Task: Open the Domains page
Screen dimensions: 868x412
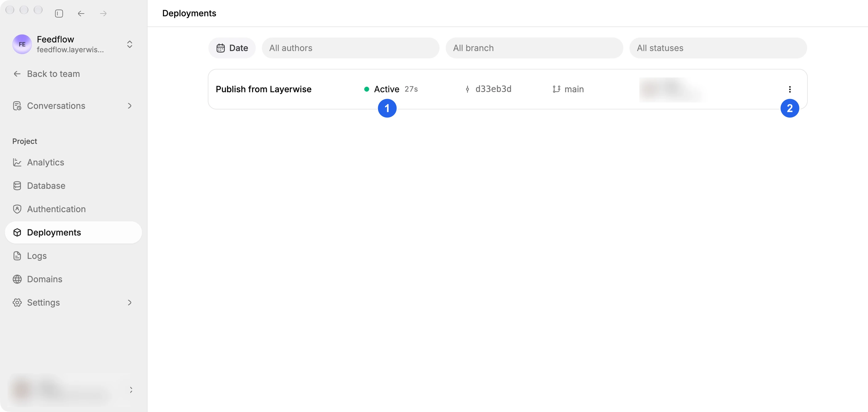Action: tap(73, 279)
